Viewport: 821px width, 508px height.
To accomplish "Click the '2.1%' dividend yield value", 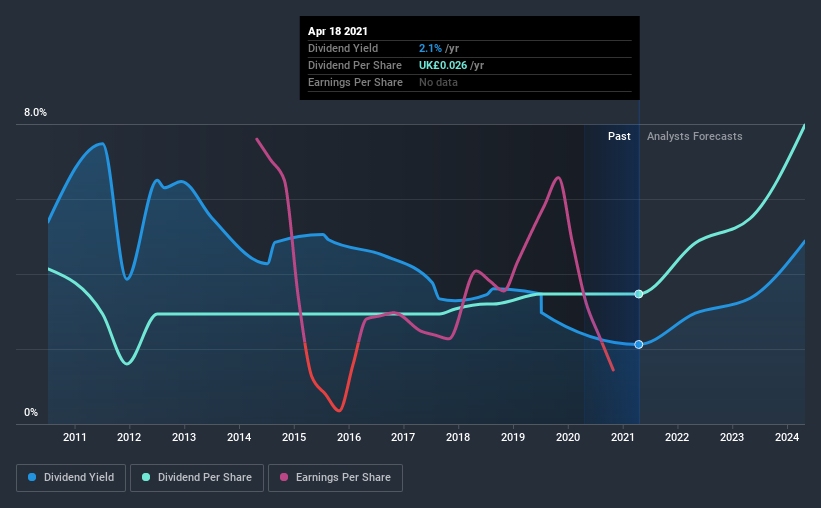I will 430,48.
